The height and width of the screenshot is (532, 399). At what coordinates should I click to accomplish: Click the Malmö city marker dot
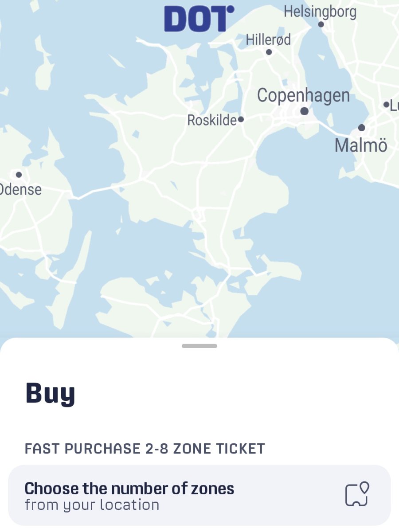[x=361, y=128]
